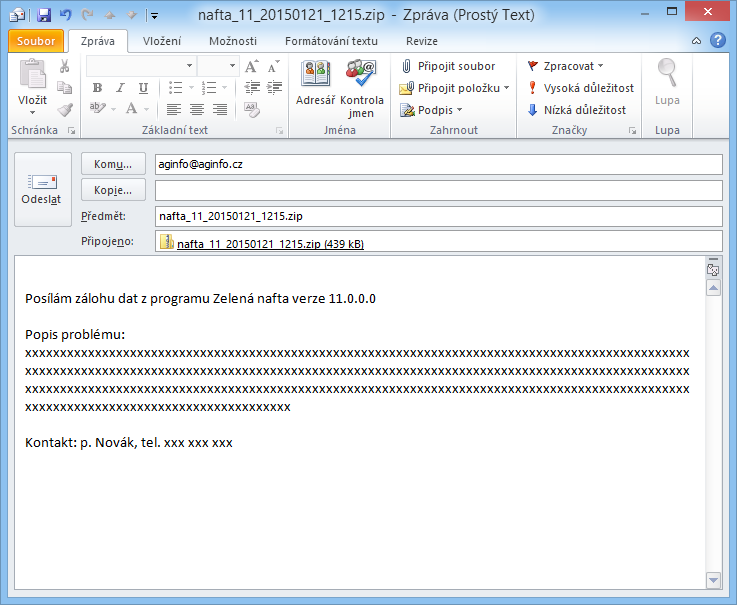The height and width of the screenshot is (605, 737).
Task: Open the Formátování textu tab
Action: pos(331,41)
